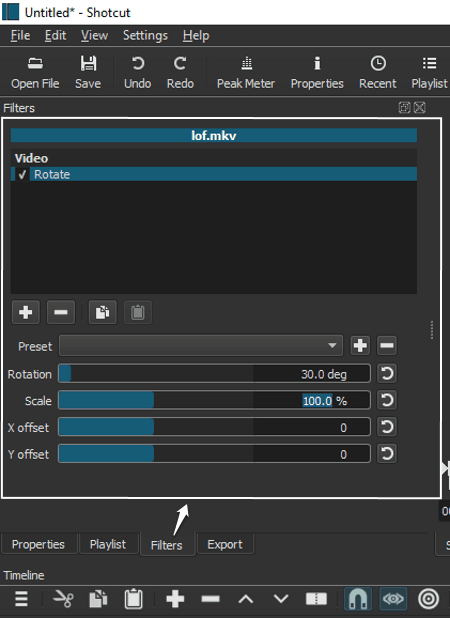450x618 pixels.
Task: Click the Video section header
Action: [x=214, y=158]
